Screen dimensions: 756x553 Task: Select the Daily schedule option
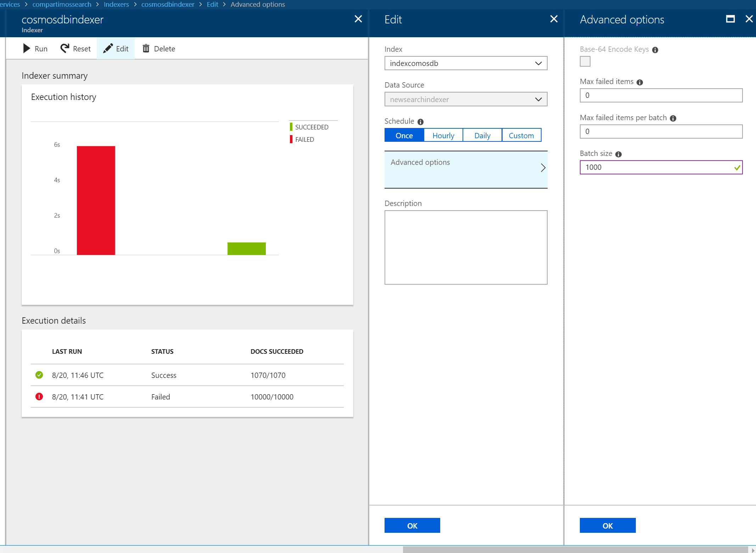point(482,135)
